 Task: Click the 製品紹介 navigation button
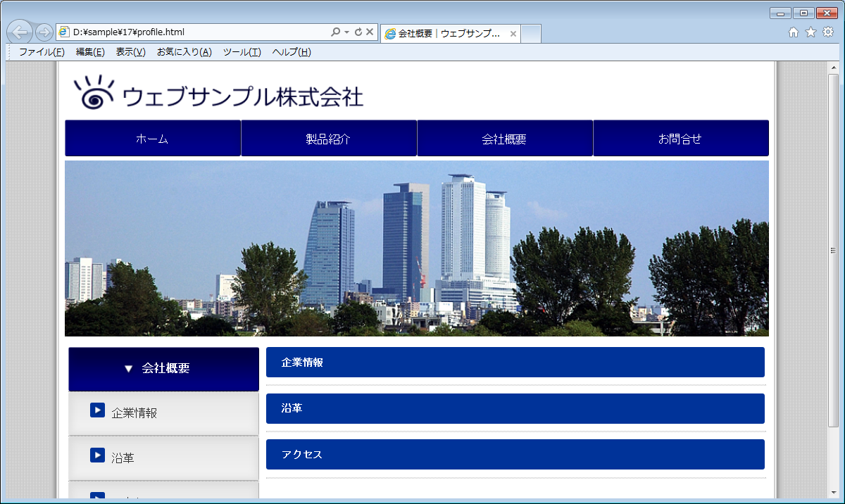[329, 139]
